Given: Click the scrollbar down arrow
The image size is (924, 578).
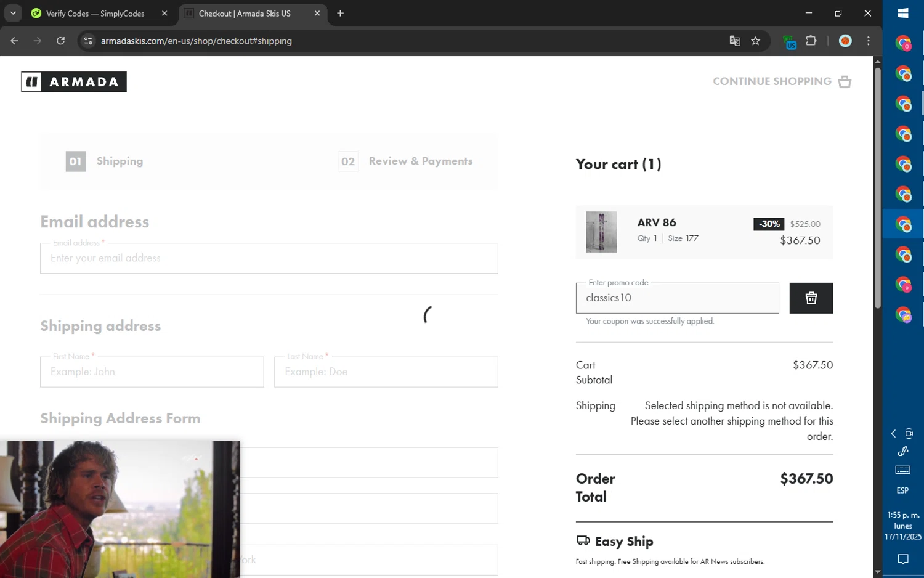Looking at the screenshot, I should pyautogui.click(x=878, y=572).
